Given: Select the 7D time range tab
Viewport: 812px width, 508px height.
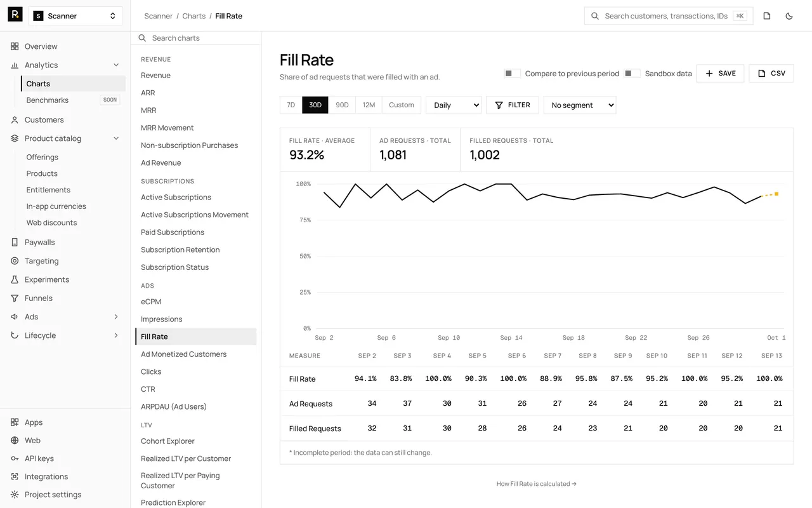Looking at the screenshot, I should [291, 105].
